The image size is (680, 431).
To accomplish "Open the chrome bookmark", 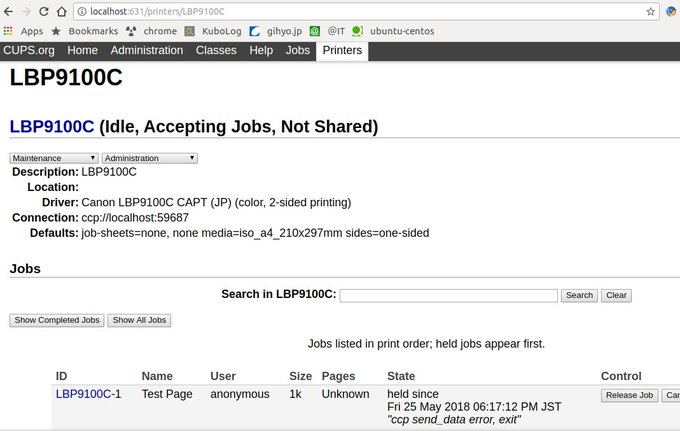I will tap(151, 31).
